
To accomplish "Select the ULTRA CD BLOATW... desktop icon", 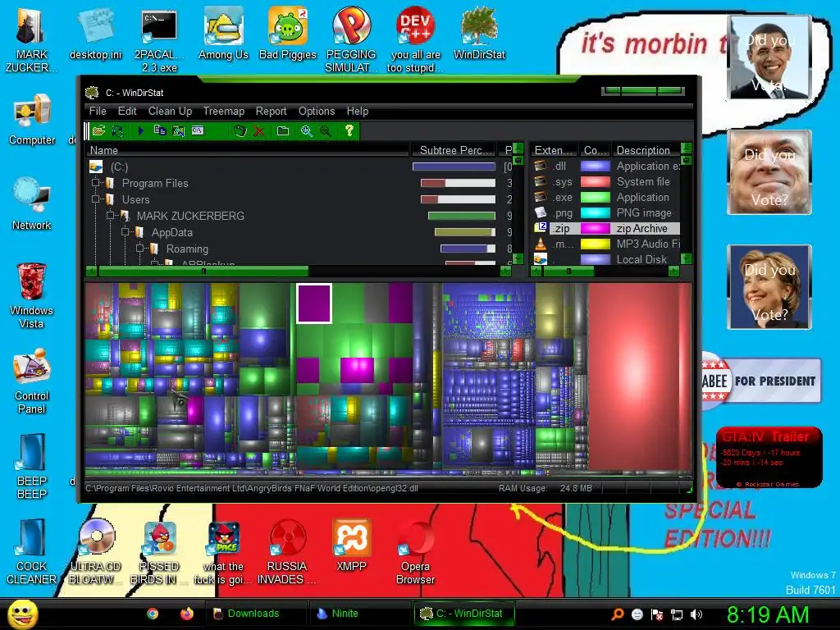I will (x=95, y=552).
